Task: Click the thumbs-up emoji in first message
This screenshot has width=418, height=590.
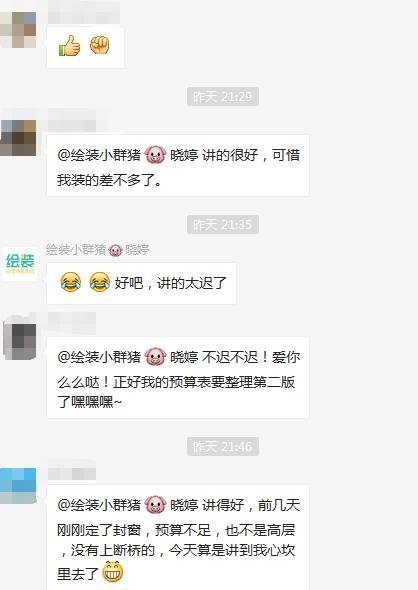Action: [x=70, y=46]
